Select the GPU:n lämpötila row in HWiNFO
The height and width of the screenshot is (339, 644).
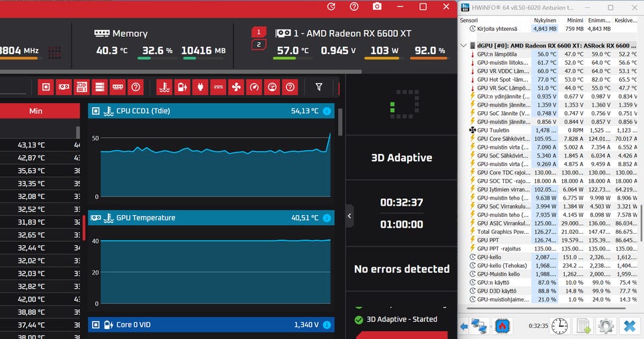click(553, 54)
